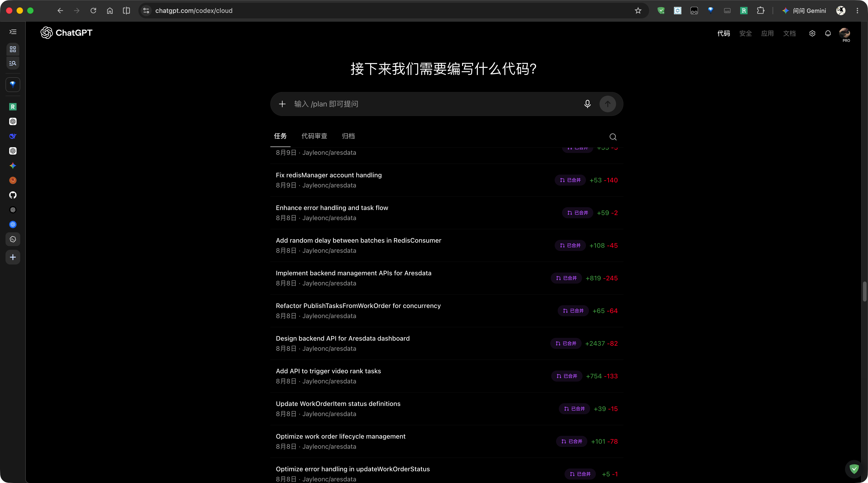The width and height of the screenshot is (868, 483).
Task: Click the plus button in sidebar
Action: (13, 257)
